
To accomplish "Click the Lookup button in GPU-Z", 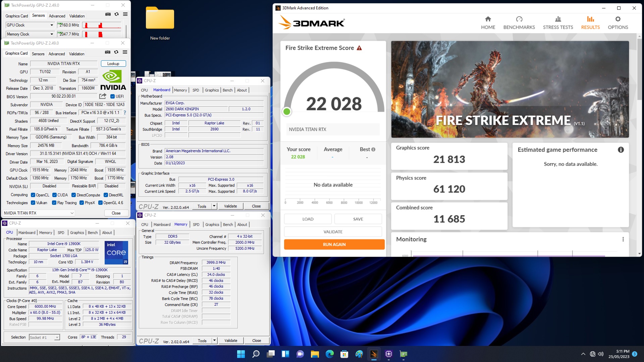I will [x=113, y=64].
